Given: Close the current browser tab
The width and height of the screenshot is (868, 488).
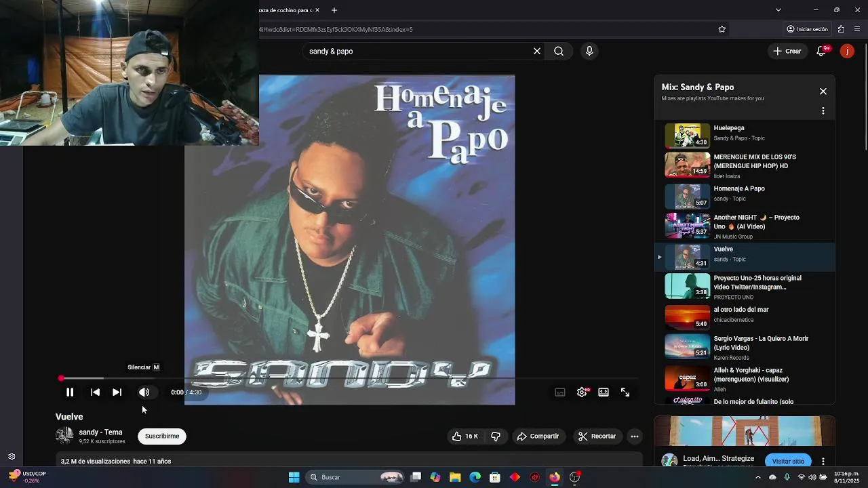Looking at the screenshot, I should tap(317, 10).
